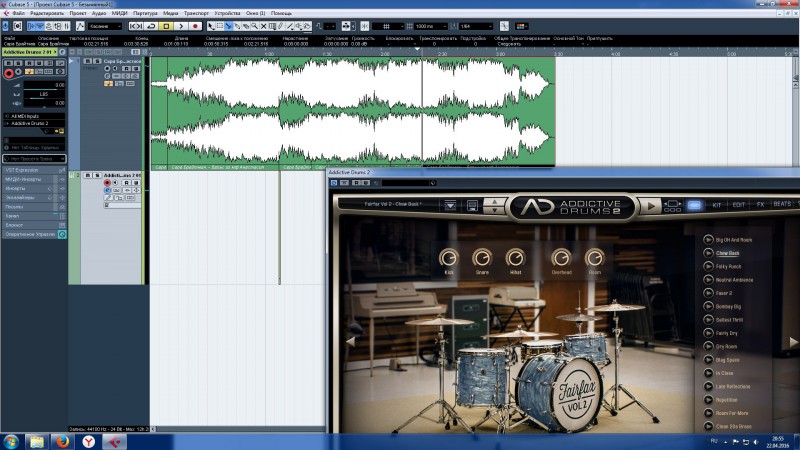Open the Транспорт menu
The height and width of the screenshot is (450, 800).
196,13
